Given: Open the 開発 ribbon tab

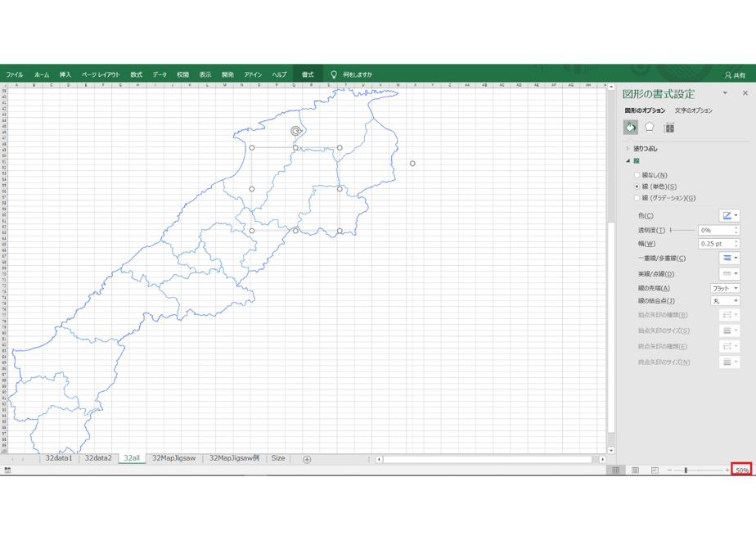Looking at the screenshot, I should 227,74.
